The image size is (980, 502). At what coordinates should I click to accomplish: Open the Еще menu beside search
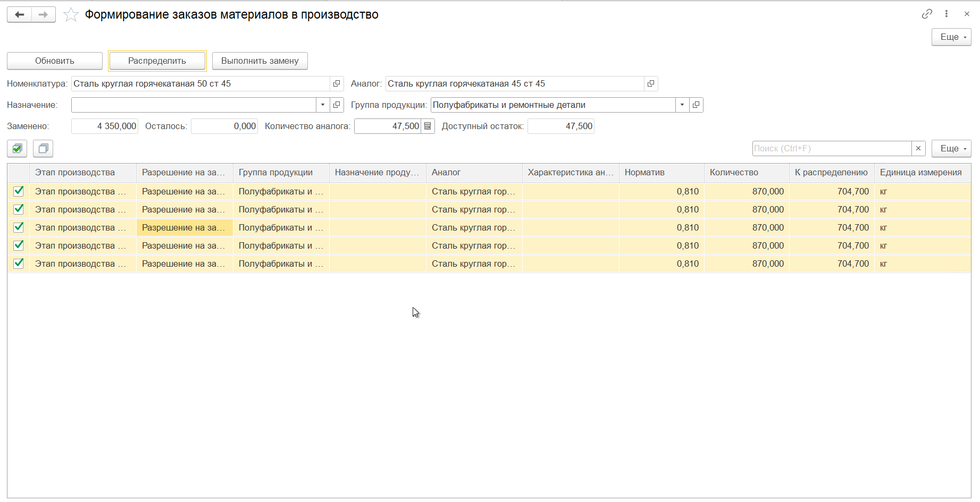coord(951,148)
